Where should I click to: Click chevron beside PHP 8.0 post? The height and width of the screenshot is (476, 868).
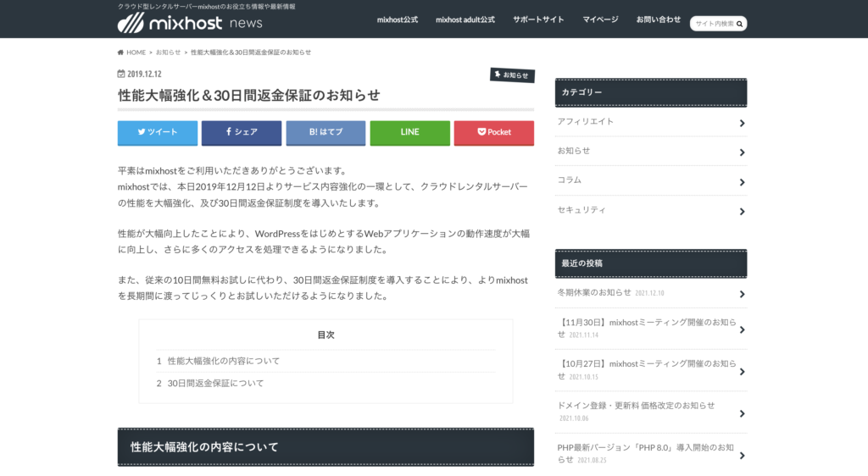pos(742,457)
